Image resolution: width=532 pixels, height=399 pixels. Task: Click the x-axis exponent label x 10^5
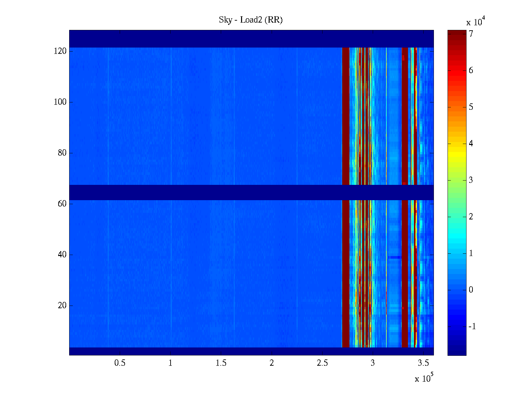[x=424, y=378]
